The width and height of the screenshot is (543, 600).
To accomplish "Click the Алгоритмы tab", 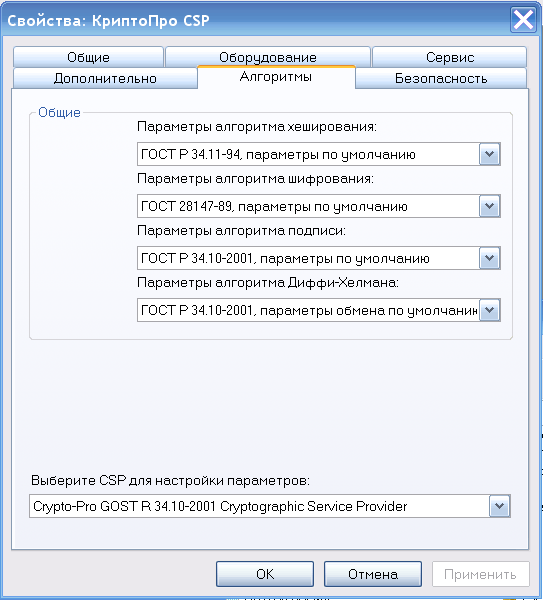I will click(x=276, y=77).
